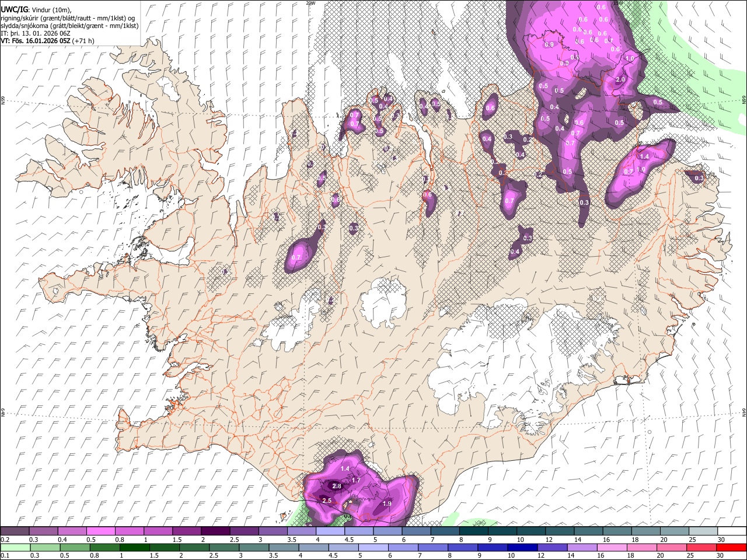Click the '1.9' precipitation value on the map
747x560 pixels.
tap(386, 503)
